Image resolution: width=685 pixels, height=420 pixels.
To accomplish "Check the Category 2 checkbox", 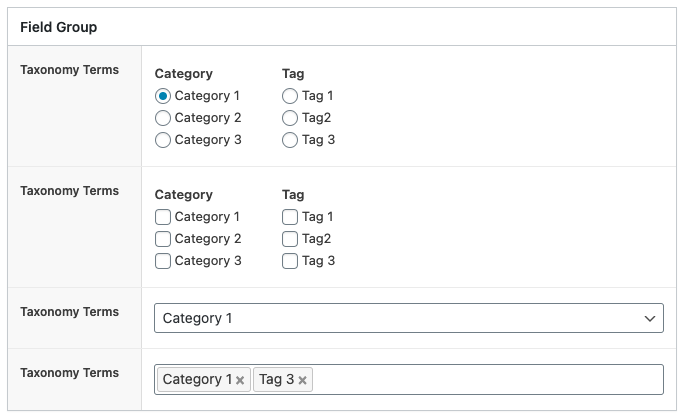I will pos(163,239).
